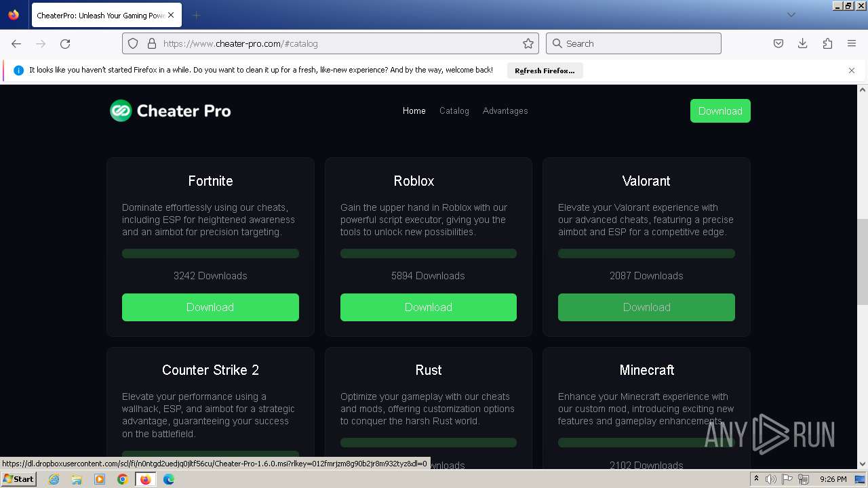Go forward with the forward arrow
Image resolution: width=868 pixels, height=488 pixels.
[41, 43]
